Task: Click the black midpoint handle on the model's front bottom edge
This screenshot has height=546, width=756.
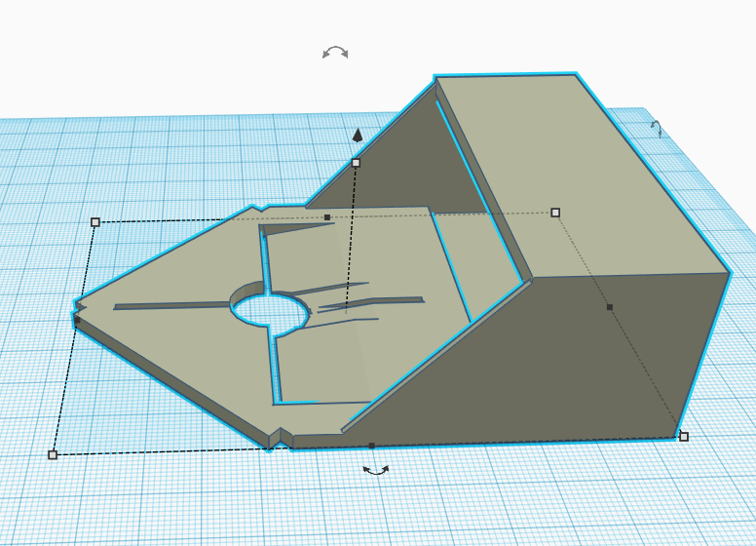Action: 371,446
